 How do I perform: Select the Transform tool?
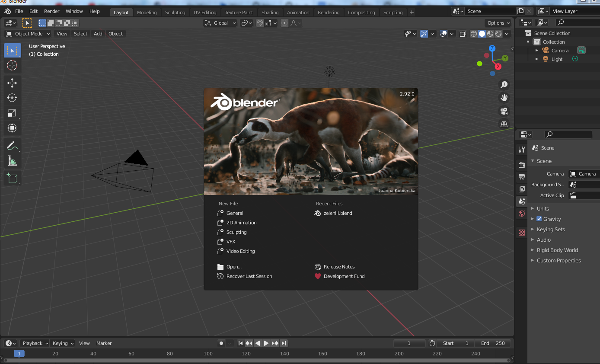13,128
